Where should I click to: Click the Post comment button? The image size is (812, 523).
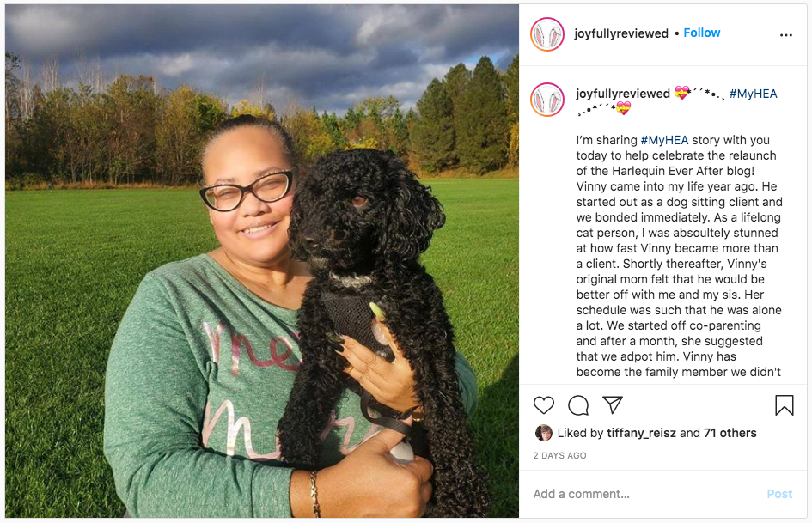[779, 494]
